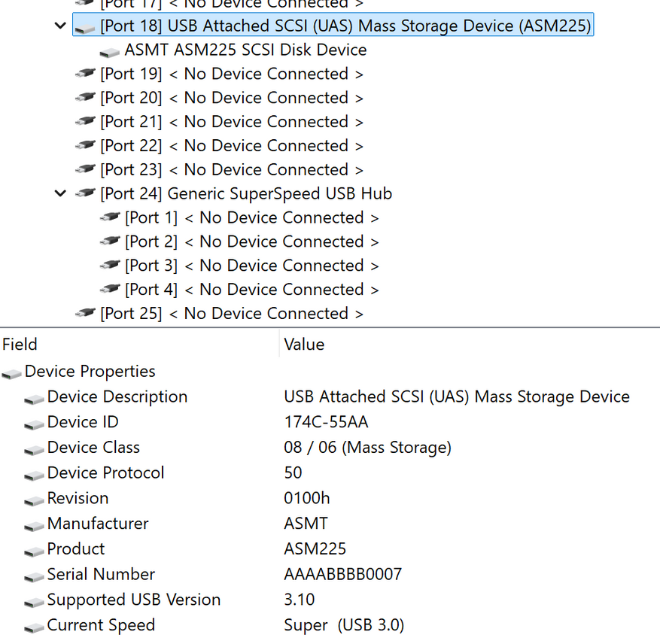Screen dimensions: 660x644
Task: Click the Field column header
Action: pos(20,345)
